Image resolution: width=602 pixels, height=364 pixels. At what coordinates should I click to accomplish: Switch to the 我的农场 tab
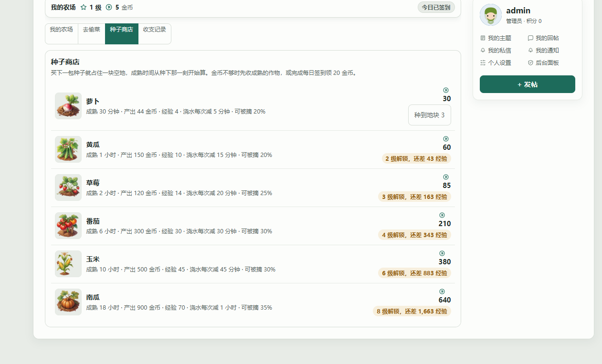point(62,34)
